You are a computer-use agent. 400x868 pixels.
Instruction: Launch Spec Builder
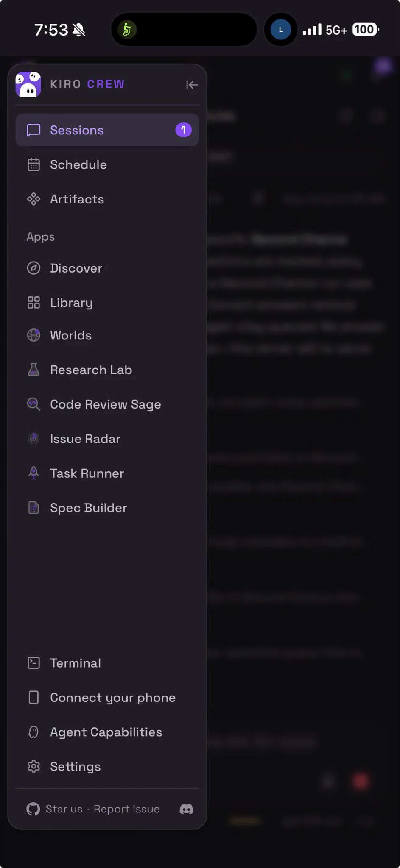[x=107, y=508]
